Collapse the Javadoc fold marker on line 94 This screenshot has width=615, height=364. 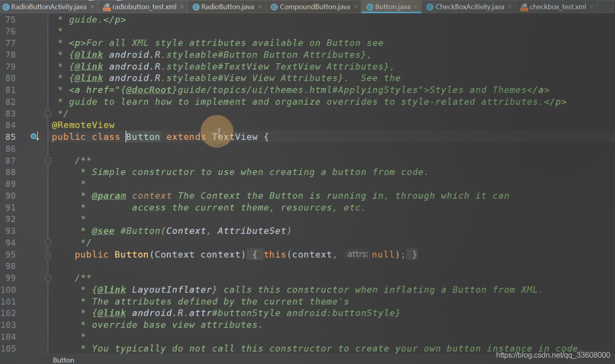coord(48,242)
